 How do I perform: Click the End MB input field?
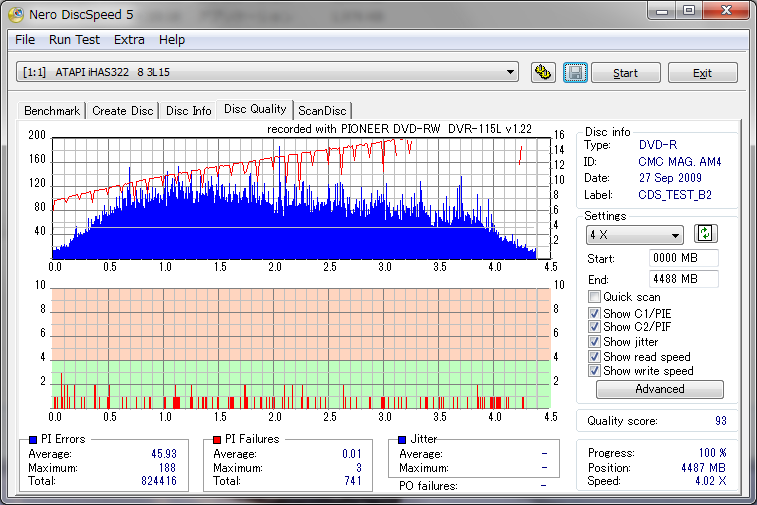click(683, 278)
